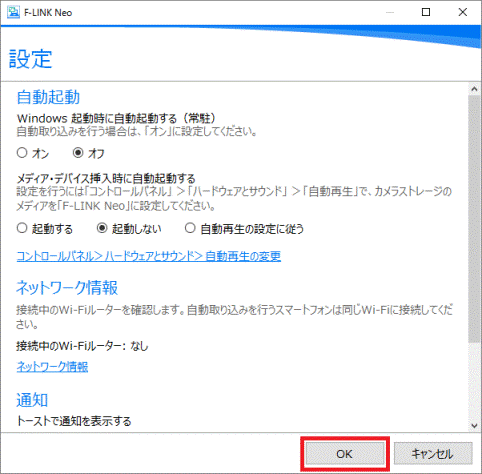
Task: Click the 自動起動 section heading
Action: click(48, 97)
